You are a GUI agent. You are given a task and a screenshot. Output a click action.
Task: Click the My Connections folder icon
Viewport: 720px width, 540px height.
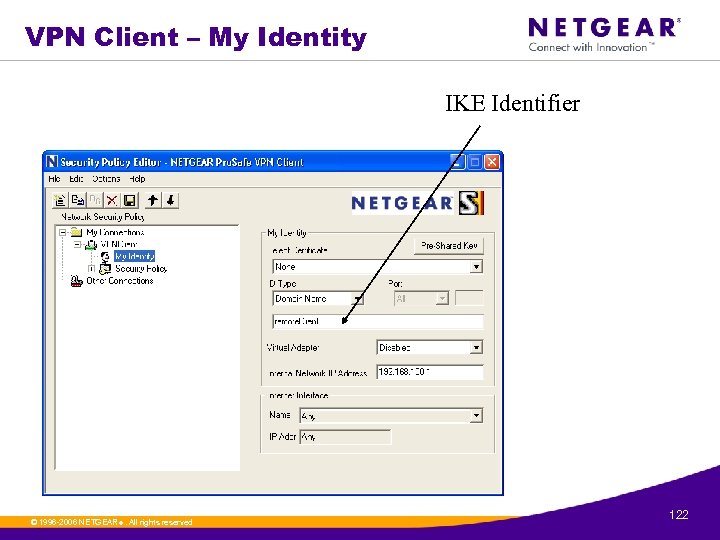coord(76,232)
